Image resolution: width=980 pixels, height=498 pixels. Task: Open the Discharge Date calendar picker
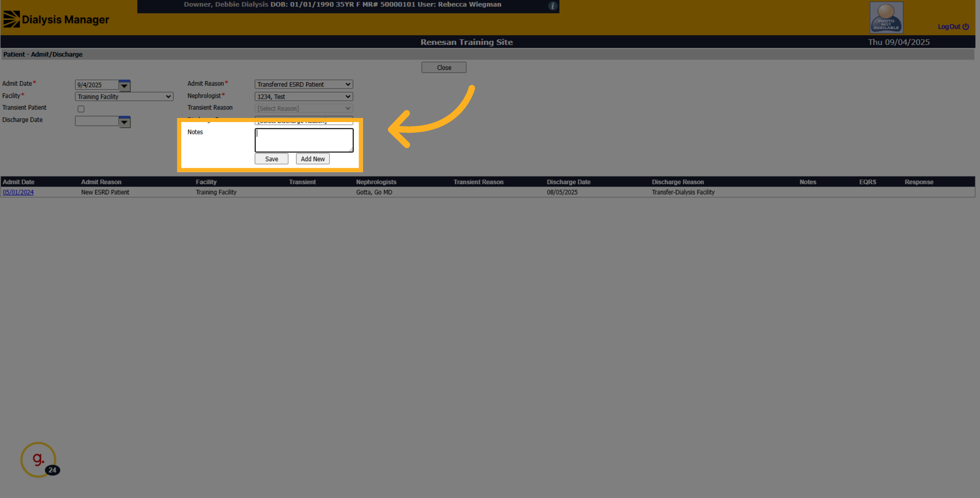pos(125,122)
